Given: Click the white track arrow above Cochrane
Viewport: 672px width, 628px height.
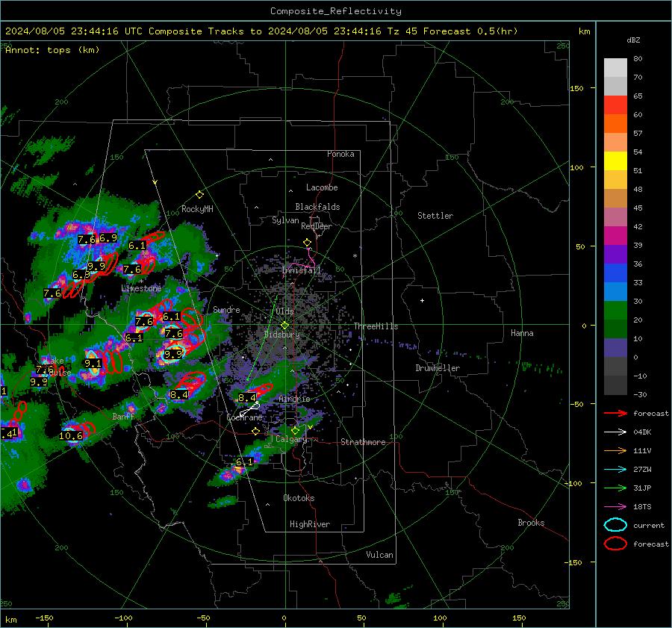Looking at the screenshot, I should [250, 409].
